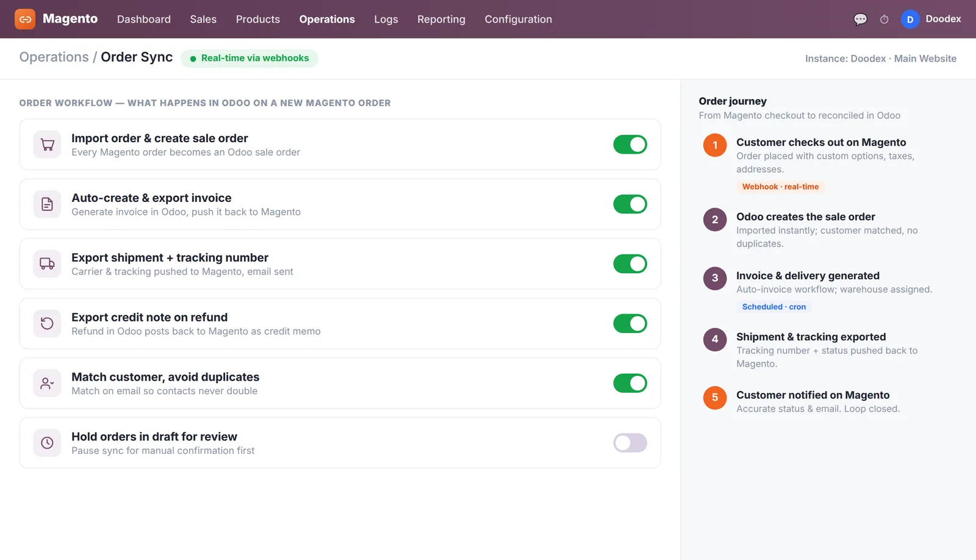The height and width of the screenshot is (560, 976).
Task: Click the Doodex username in header
Action: coord(943,19)
